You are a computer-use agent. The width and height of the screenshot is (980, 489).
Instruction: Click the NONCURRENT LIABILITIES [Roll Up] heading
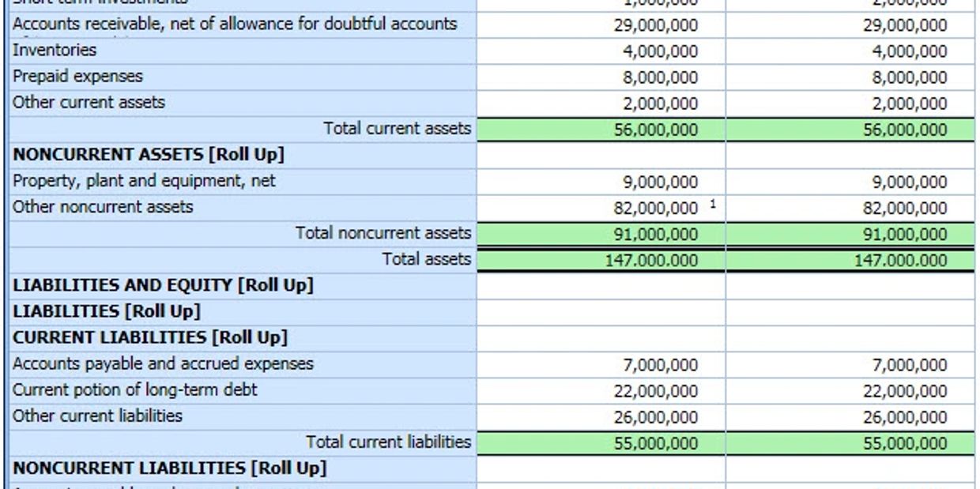click(169, 468)
